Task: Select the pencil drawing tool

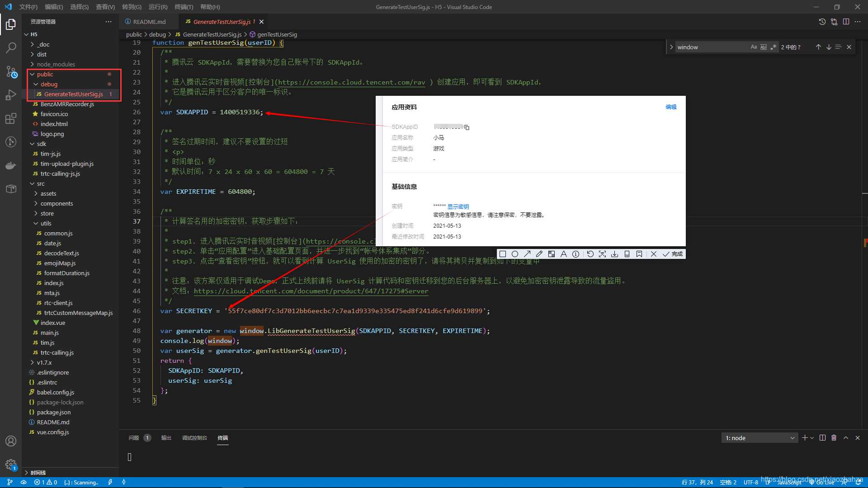Action: pos(539,254)
